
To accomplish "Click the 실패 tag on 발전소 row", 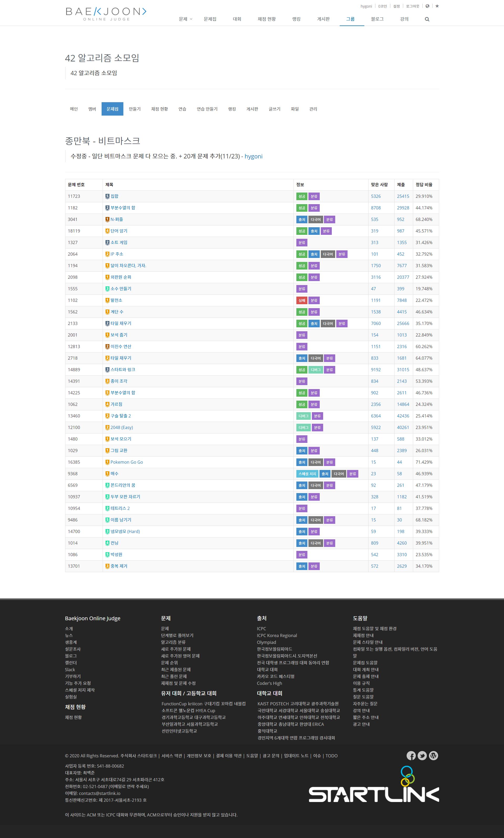I will click(x=302, y=301).
